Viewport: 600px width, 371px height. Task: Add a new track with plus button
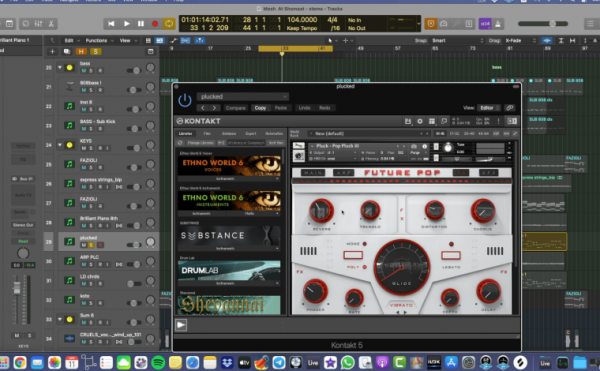[x=52, y=51]
